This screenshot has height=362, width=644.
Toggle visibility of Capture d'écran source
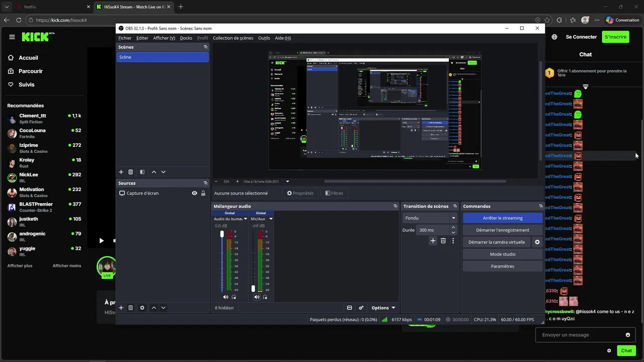coord(194,193)
